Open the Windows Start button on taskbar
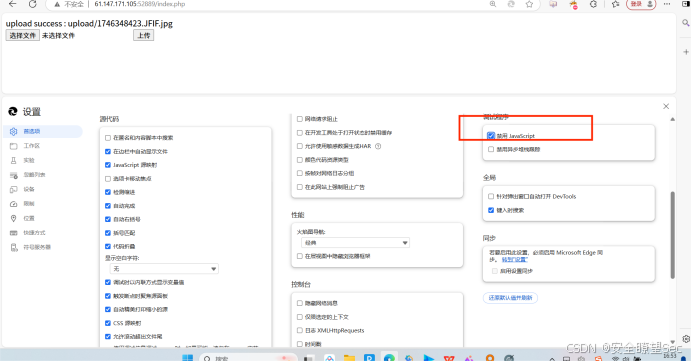Image resolution: width=691 pixels, height=362 pixels. pos(187,358)
